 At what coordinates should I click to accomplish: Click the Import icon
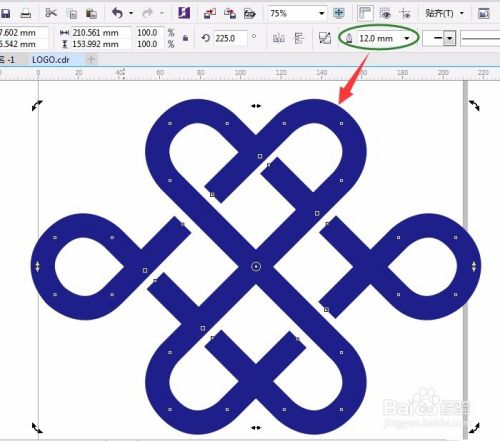[x=210, y=13]
